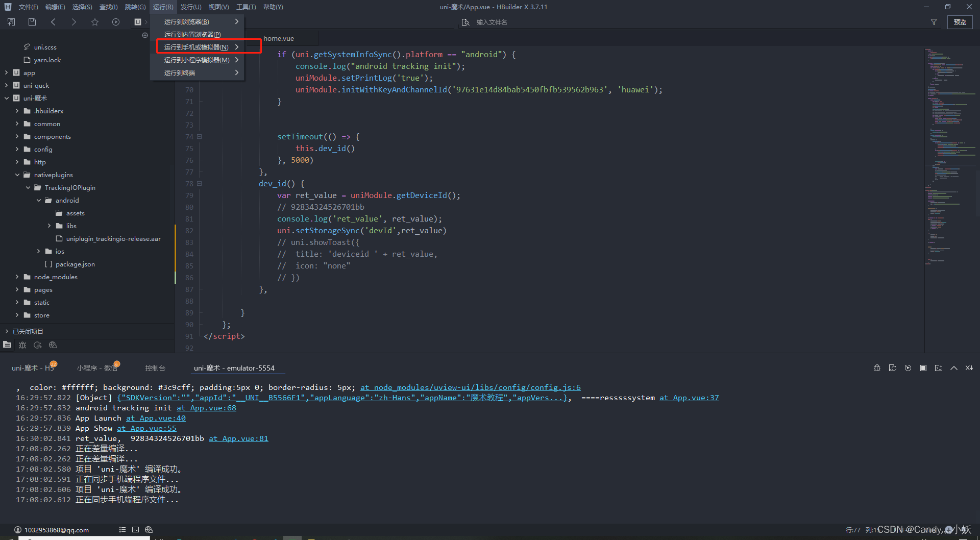
Task: Stop running via square icon in console toolbar
Action: point(923,368)
